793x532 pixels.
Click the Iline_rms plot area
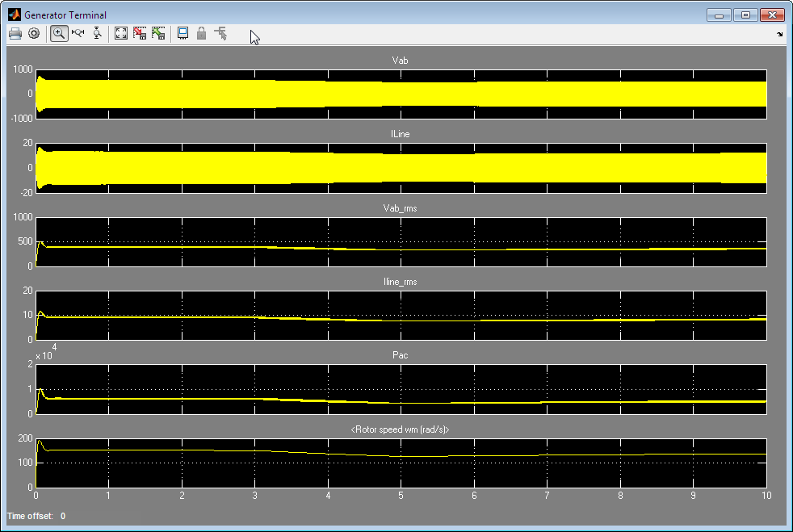click(x=401, y=315)
